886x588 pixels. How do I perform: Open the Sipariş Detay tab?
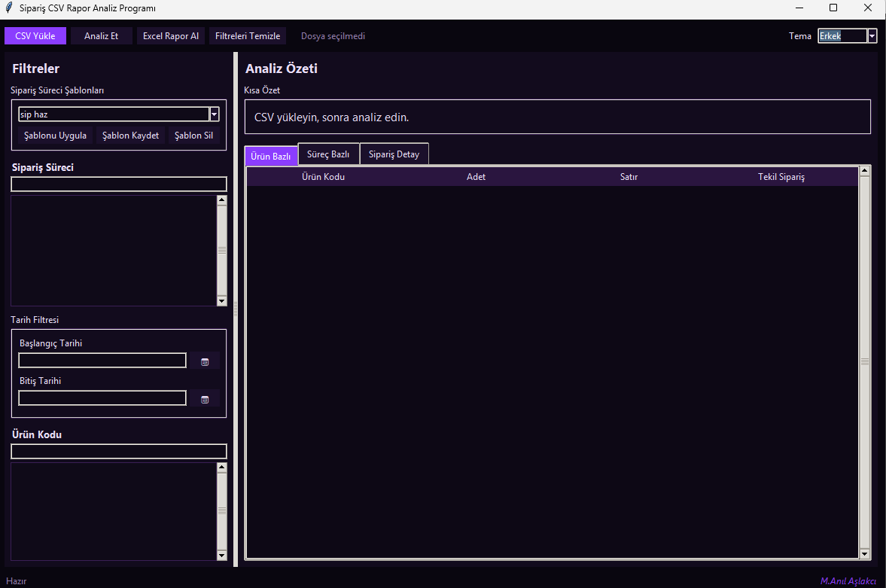pos(394,154)
